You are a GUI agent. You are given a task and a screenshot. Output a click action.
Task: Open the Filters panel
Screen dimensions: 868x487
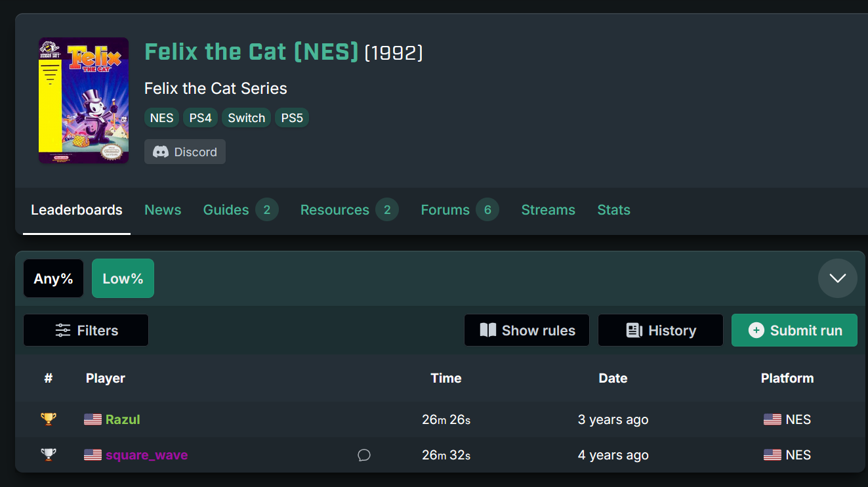click(x=86, y=330)
